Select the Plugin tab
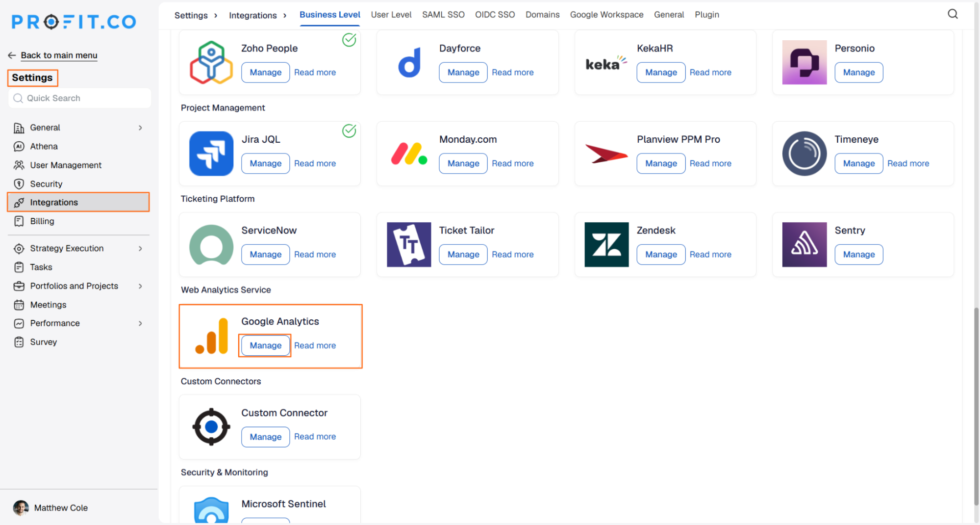Screen dimensions: 980x525 [706, 15]
